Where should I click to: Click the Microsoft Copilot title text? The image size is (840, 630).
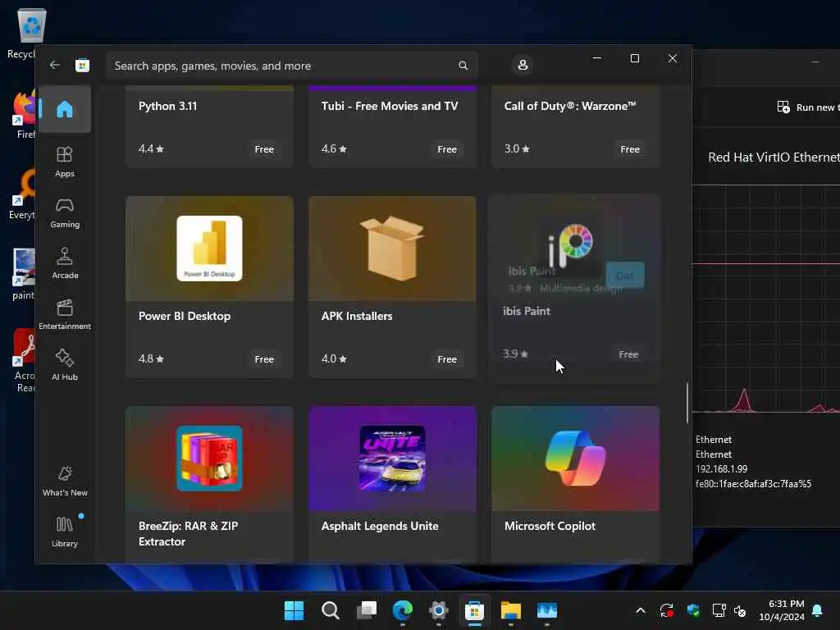(x=550, y=526)
